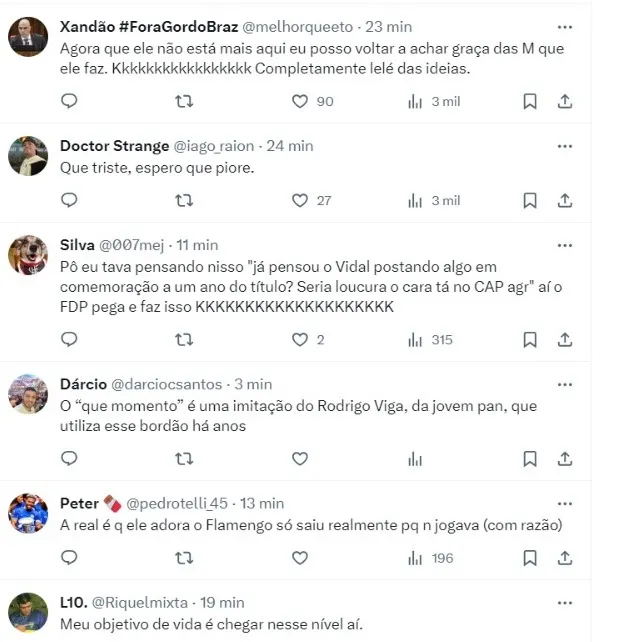The height and width of the screenshot is (642, 617).
Task: Like Silva's tweet
Action: click(x=300, y=340)
